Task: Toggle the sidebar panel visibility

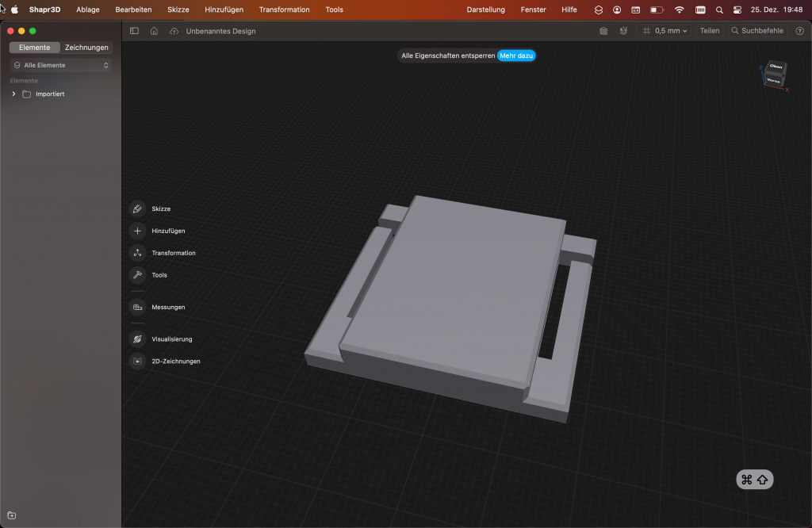Action: pyautogui.click(x=134, y=31)
